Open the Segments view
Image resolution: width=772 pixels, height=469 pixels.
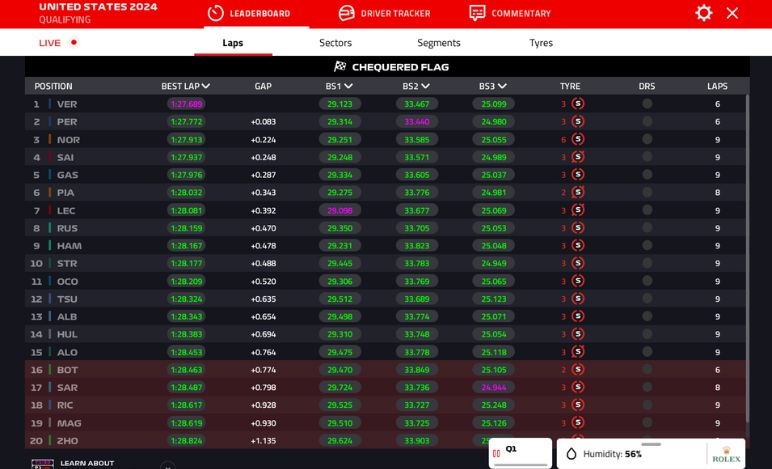438,43
